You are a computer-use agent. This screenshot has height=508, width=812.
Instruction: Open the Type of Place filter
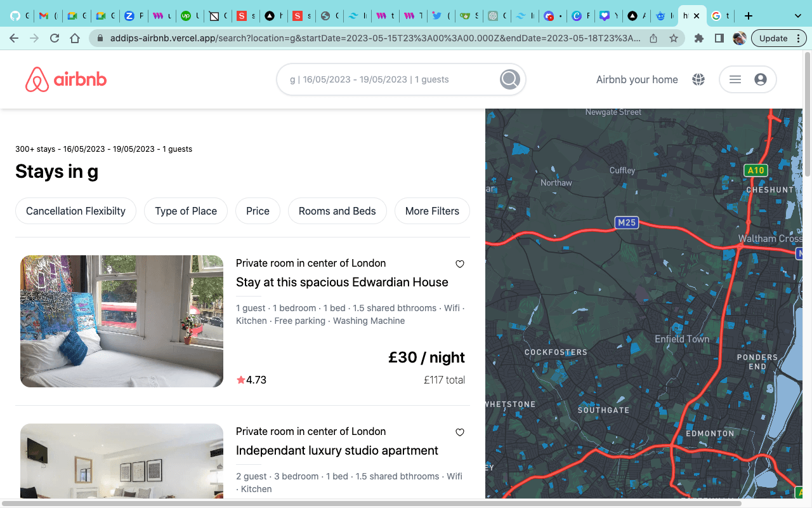coord(186,211)
